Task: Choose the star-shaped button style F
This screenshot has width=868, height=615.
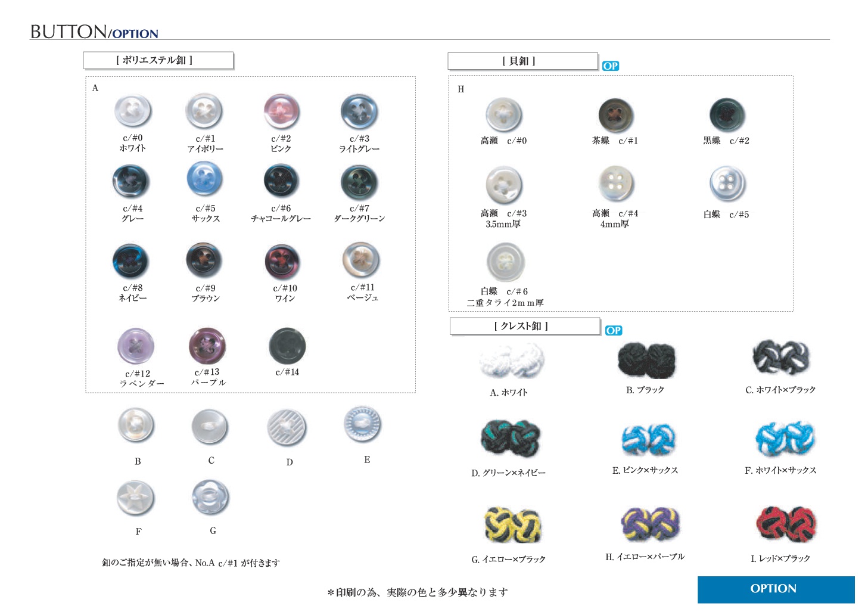Action: pos(136,498)
